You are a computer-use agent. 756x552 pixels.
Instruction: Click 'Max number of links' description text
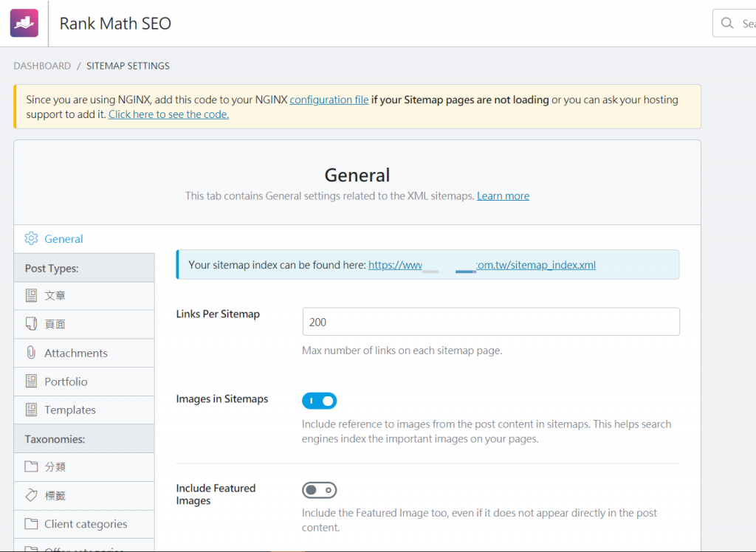[x=402, y=351]
